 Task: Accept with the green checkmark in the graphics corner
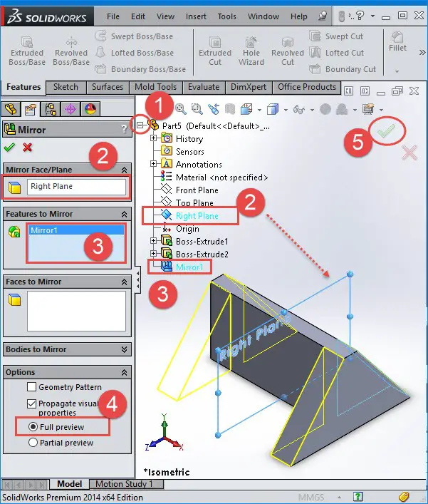coord(386,131)
